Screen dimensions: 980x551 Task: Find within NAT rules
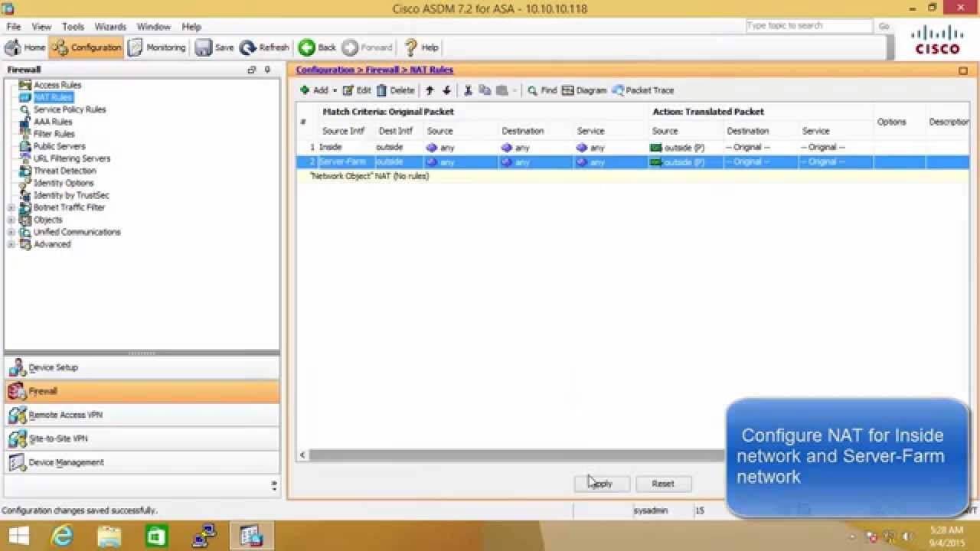click(542, 90)
